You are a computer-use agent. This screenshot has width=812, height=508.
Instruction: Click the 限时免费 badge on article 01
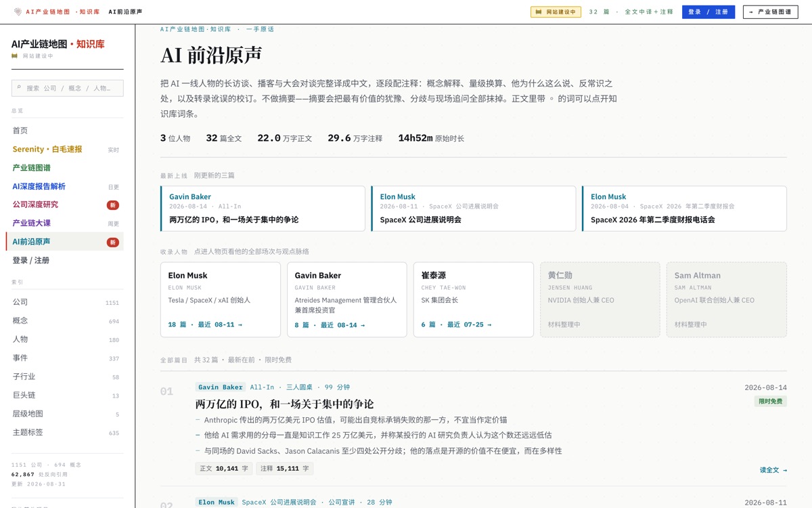(771, 402)
